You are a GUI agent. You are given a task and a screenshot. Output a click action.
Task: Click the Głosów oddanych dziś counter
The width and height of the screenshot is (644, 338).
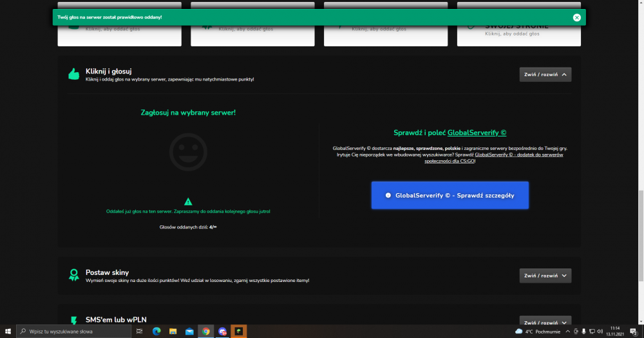(188, 227)
